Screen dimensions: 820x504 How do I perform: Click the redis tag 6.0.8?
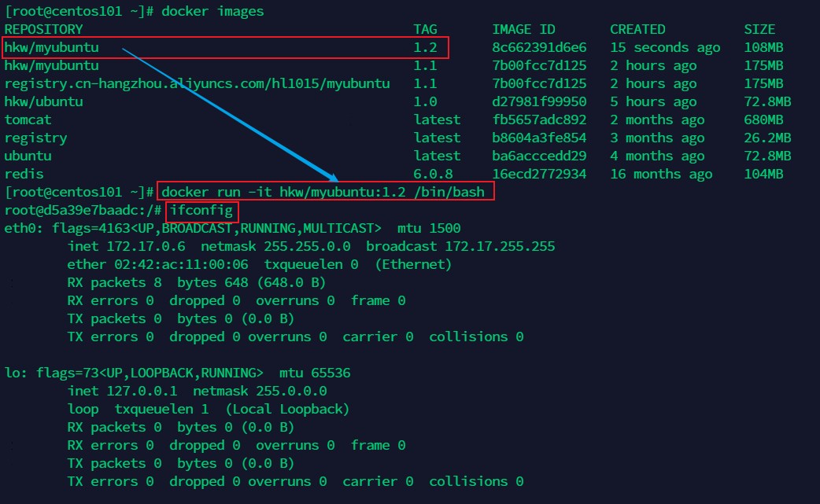coord(433,174)
